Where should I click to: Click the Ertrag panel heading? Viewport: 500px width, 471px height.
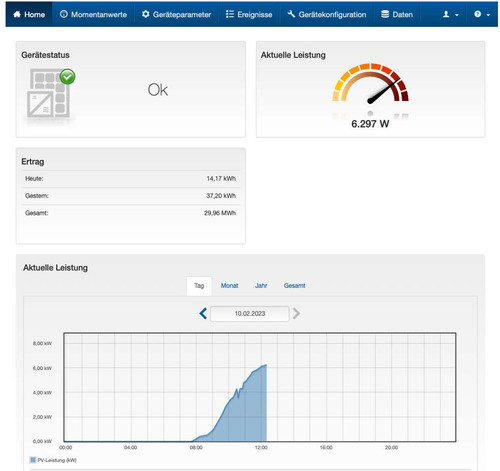33,162
